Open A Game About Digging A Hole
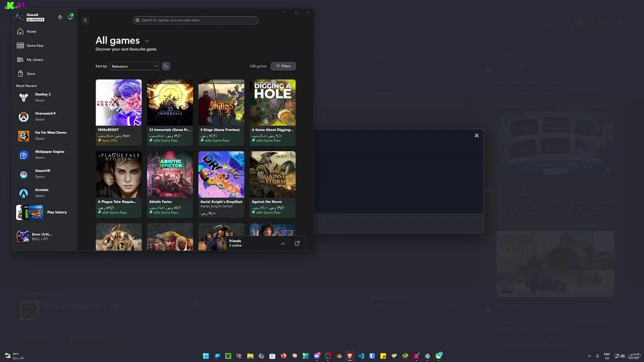644x362 pixels. click(x=273, y=112)
